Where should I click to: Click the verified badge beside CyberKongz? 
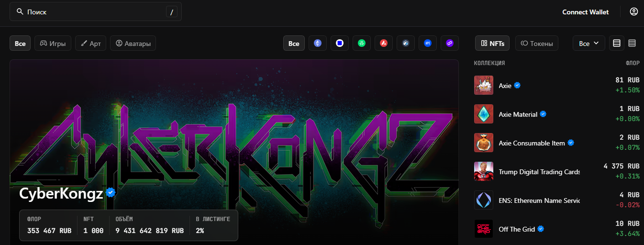point(111,193)
